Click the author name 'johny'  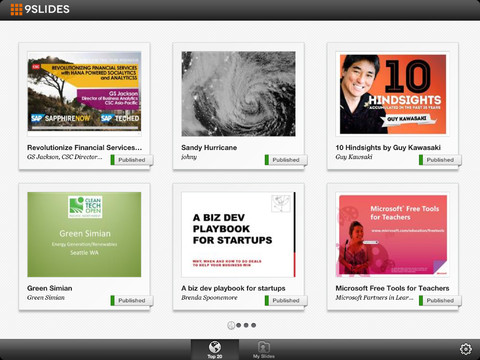pos(189,157)
